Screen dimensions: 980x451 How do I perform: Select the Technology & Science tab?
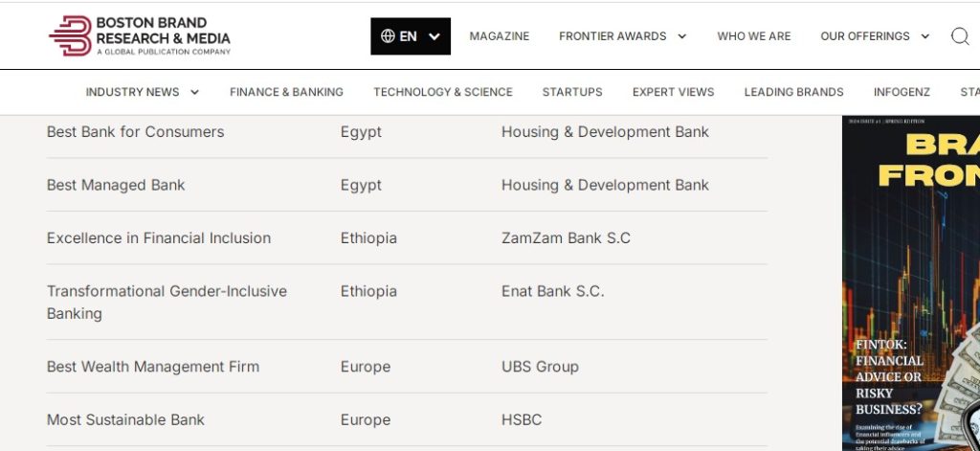click(x=442, y=92)
